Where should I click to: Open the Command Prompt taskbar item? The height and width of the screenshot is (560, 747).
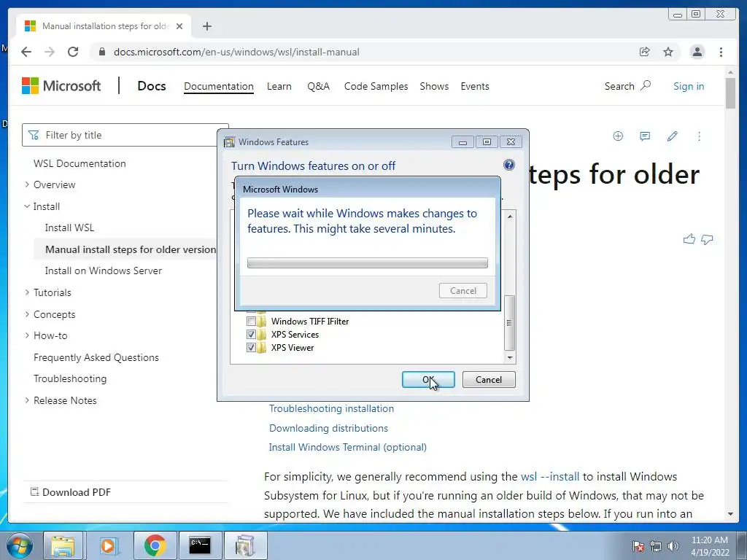pos(200,545)
